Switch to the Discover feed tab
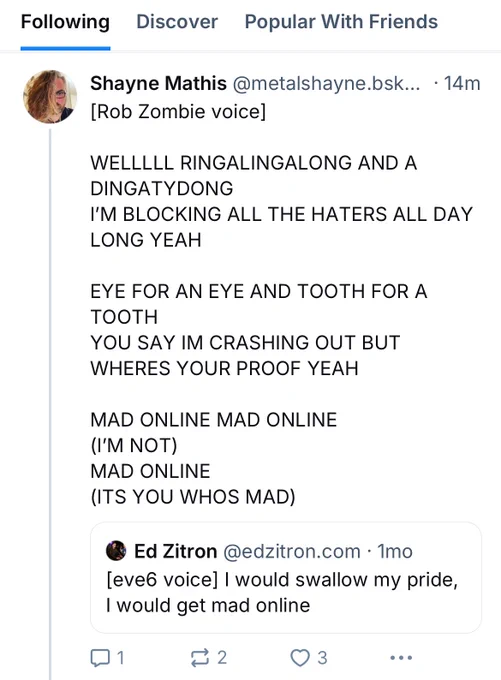 click(x=177, y=22)
